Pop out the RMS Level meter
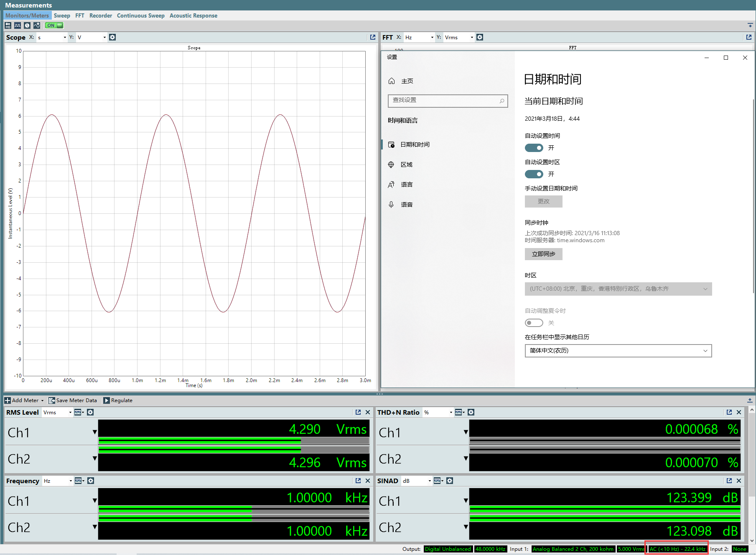756x555 pixels. (x=358, y=412)
